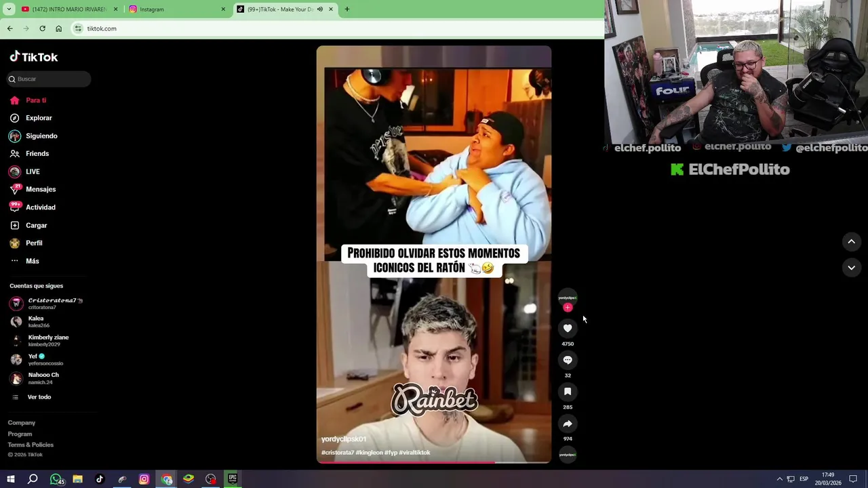This screenshot has height=488, width=868.
Task: Change the ESP input language
Action: point(804,479)
